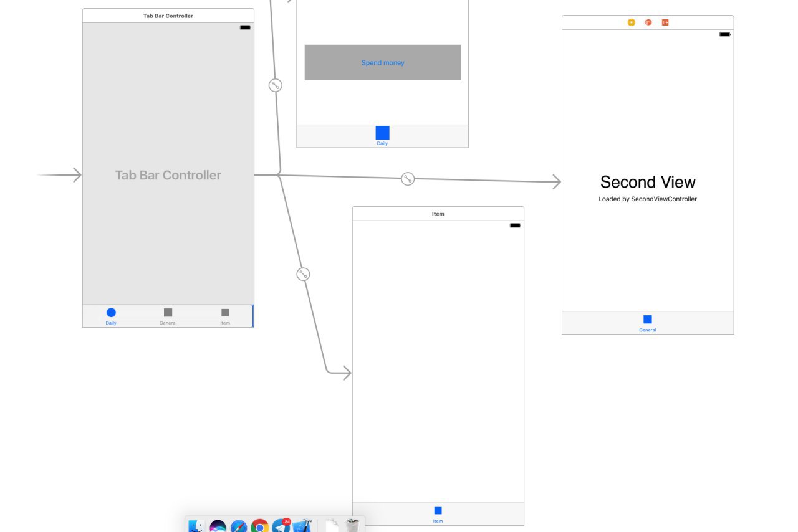The height and width of the screenshot is (532, 798).
Task: Select the Loaded by SecondViewController label
Action: [x=648, y=199]
